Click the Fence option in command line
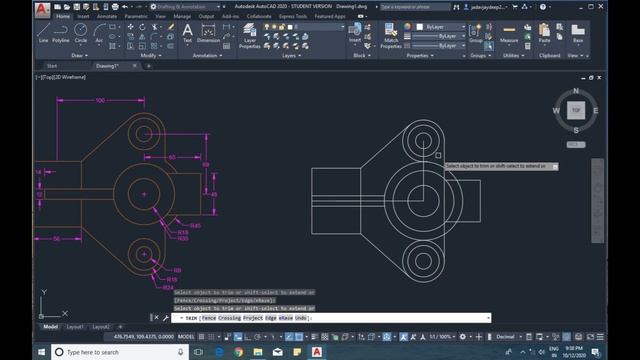The image size is (640, 360). [x=209, y=318]
